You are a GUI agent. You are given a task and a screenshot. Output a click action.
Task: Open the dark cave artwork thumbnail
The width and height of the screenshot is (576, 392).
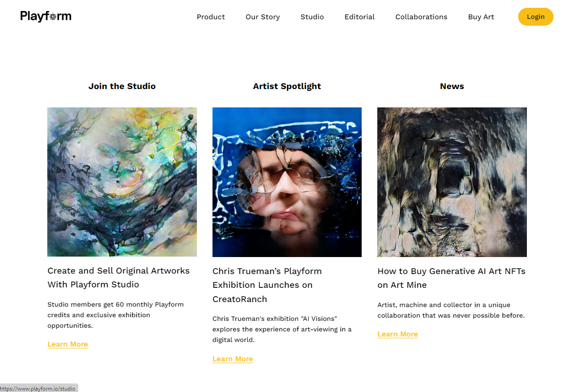[452, 182]
